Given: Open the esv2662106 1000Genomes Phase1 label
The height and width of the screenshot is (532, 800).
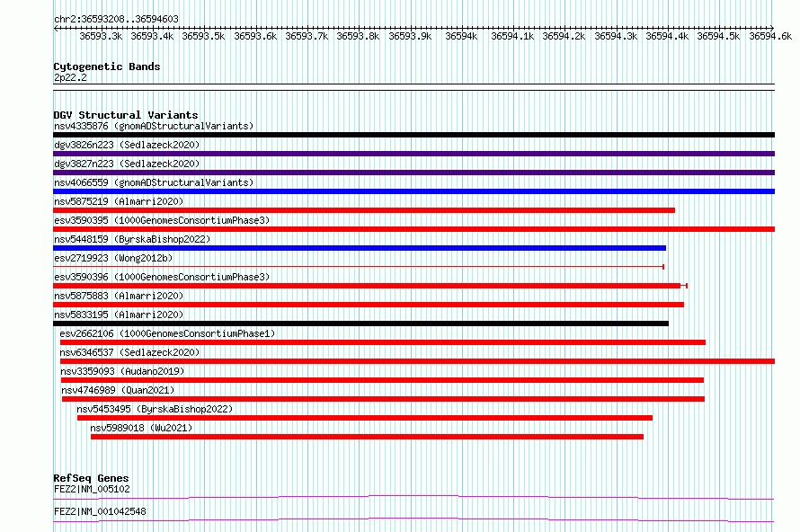Looking at the screenshot, I should (167, 333).
